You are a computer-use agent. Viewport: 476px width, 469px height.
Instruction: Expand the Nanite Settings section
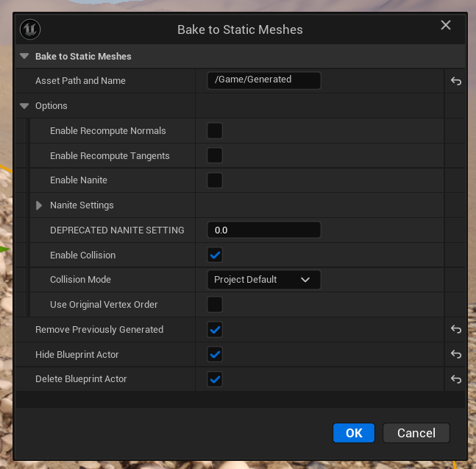tap(39, 205)
